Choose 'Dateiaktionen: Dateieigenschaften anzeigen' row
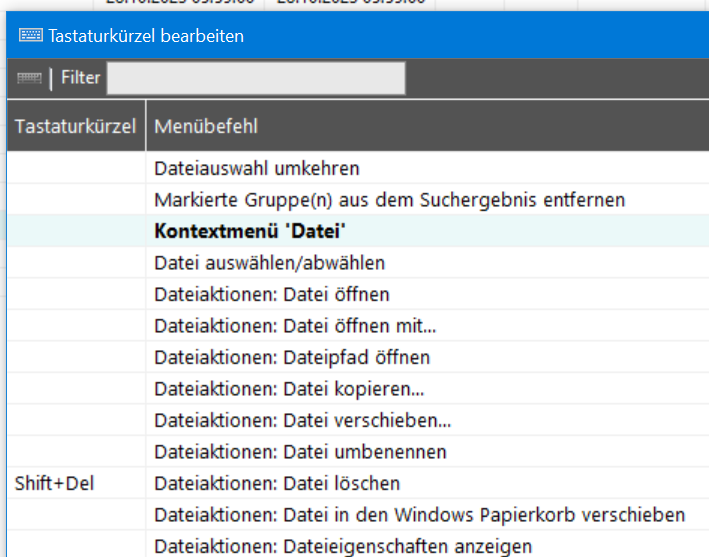The image size is (709, 557). (x=343, y=546)
